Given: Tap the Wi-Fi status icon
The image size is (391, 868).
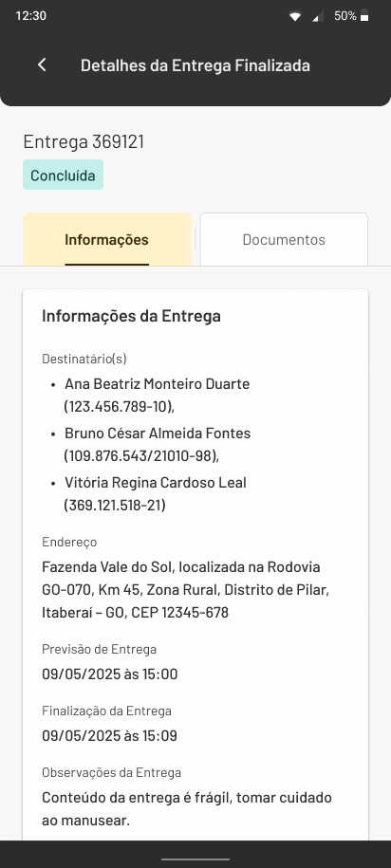Looking at the screenshot, I should click(x=295, y=17).
